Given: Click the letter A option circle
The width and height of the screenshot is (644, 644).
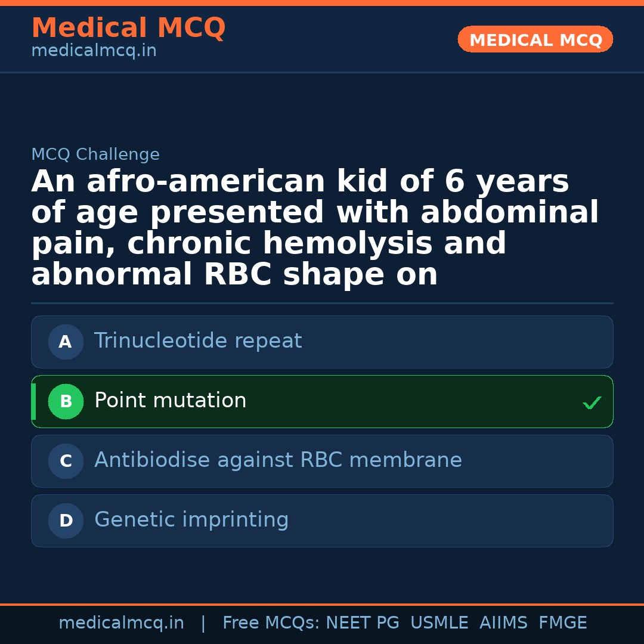Looking at the screenshot, I should [x=66, y=342].
